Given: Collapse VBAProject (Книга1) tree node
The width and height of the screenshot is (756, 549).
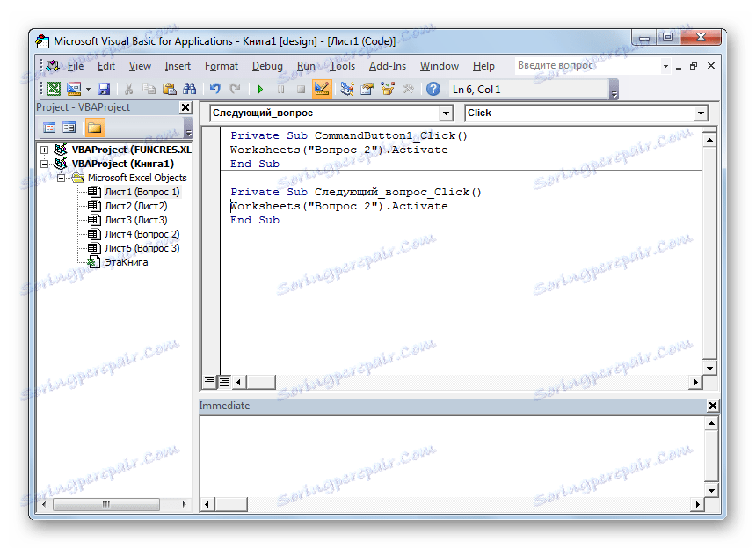Looking at the screenshot, I should point(44,164).
